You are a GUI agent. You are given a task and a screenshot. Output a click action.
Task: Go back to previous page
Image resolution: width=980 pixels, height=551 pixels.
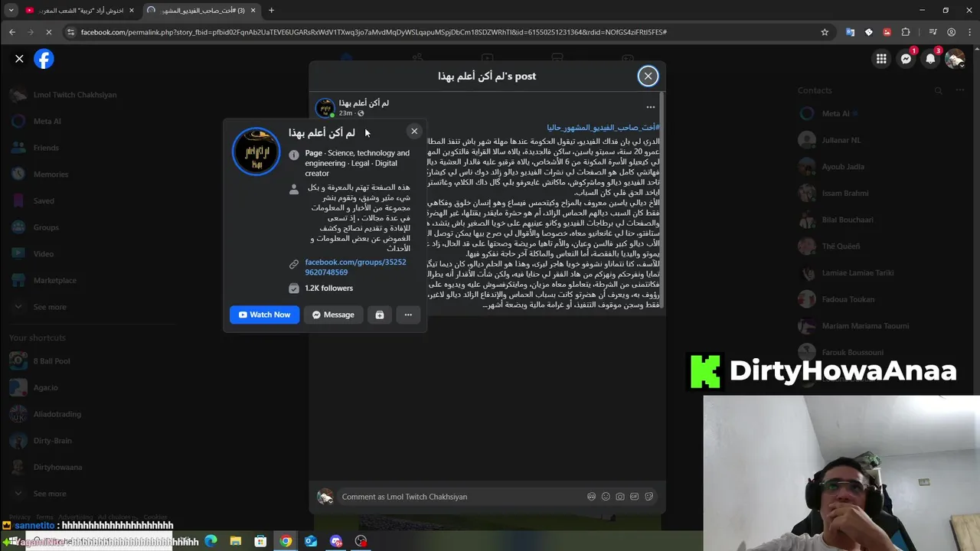tap(12, 32)
